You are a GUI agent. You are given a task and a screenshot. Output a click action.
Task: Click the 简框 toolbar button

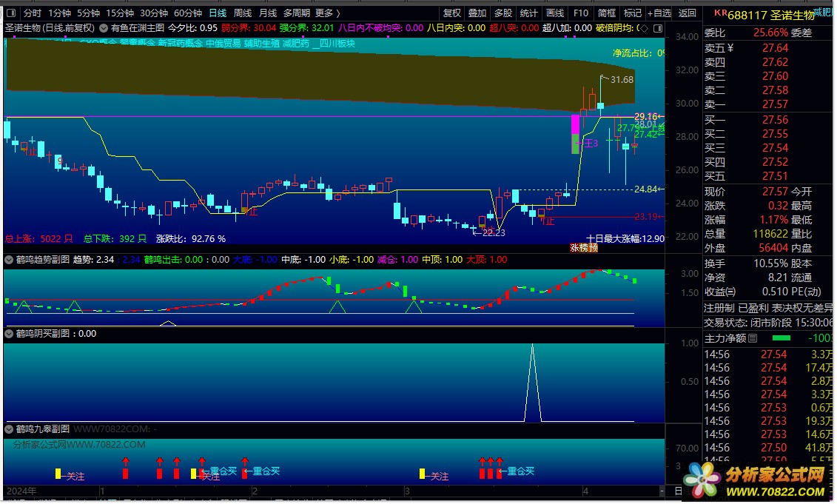[606, 13]
